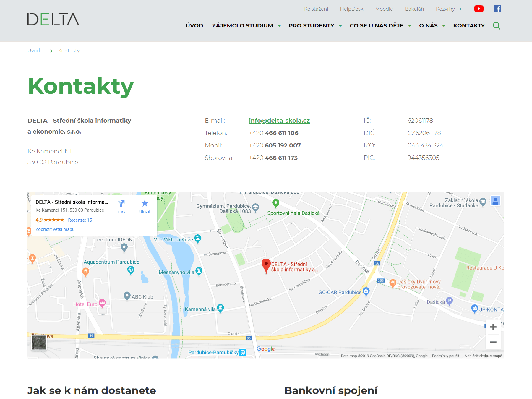This screenshot has width=532, height=399.
Task: Expand the Rozvrhy submenu
Action: click(460, 9)
